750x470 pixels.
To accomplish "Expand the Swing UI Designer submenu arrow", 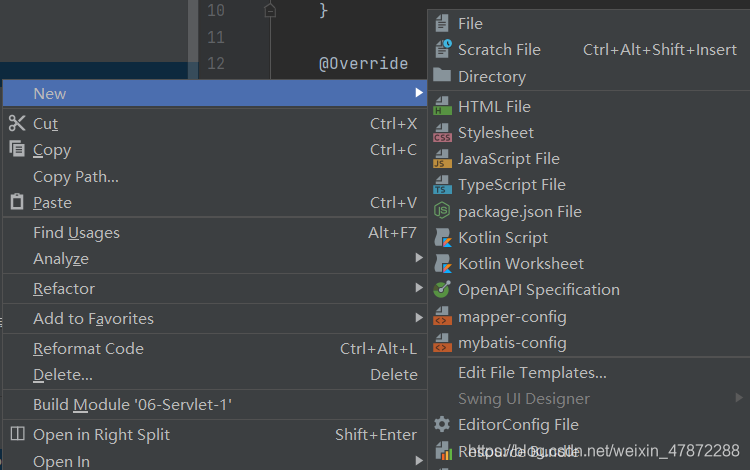I will 739,398.
